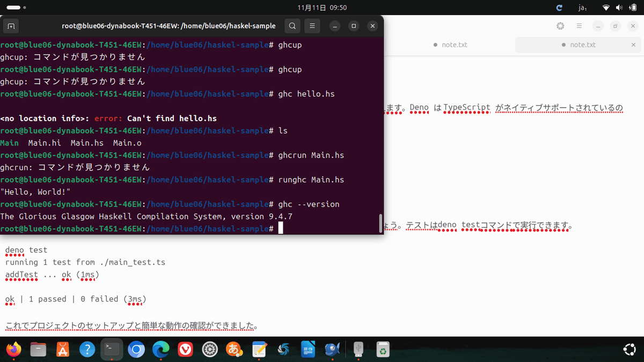644x362 pixels.
Task: Mute audio via the volume indicator
Action: click(620, 8)
